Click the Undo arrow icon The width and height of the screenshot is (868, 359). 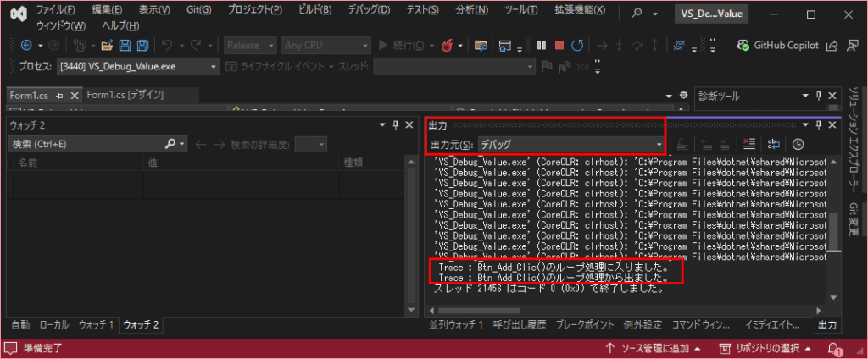167,46
